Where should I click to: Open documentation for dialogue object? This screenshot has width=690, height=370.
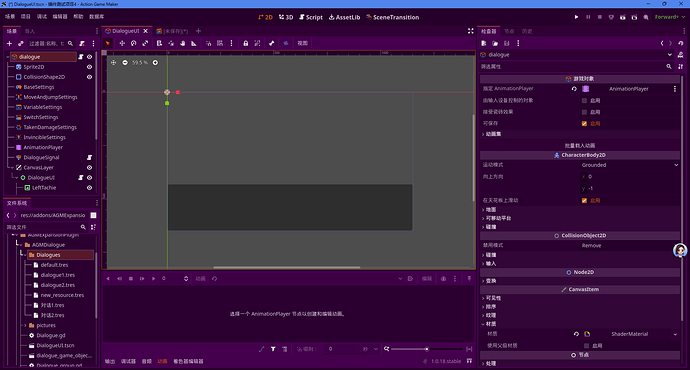[x=681, y=55]
